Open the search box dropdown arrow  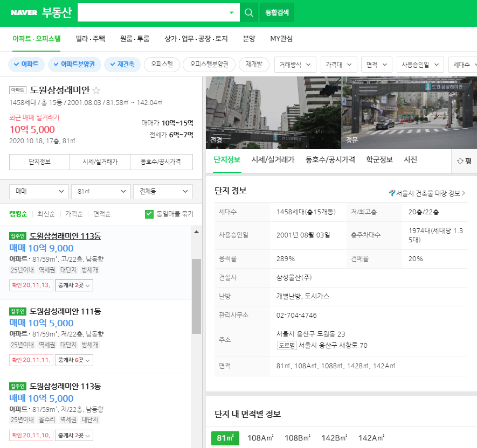(x=232, y=12)
